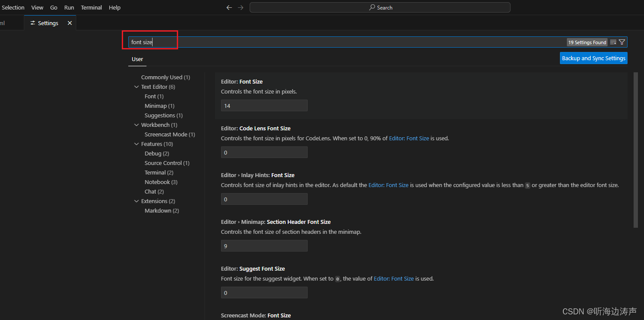The image size is (644, 320).
Task: Select Minimap (1) in settings tree
Action: [159, 106]
